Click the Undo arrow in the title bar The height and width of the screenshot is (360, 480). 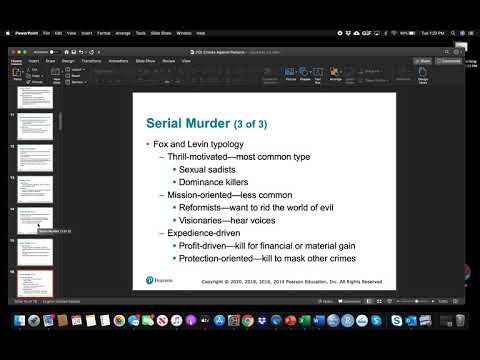[x=81, y=52]
